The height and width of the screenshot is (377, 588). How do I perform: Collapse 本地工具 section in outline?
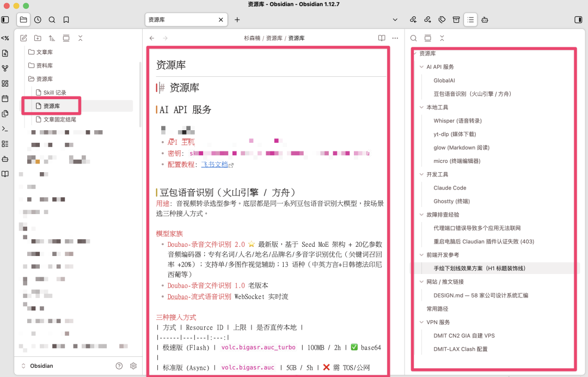click(421, 107)
